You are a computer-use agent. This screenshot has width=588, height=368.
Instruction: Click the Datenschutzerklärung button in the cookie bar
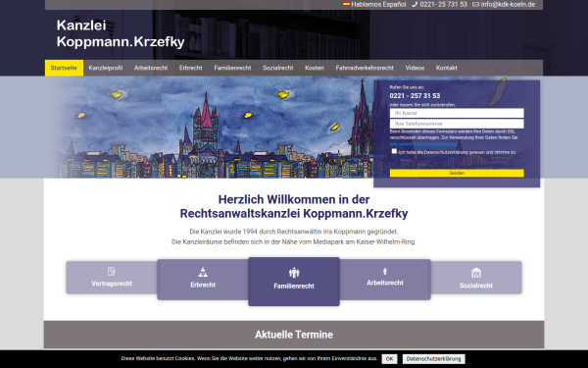433,359
